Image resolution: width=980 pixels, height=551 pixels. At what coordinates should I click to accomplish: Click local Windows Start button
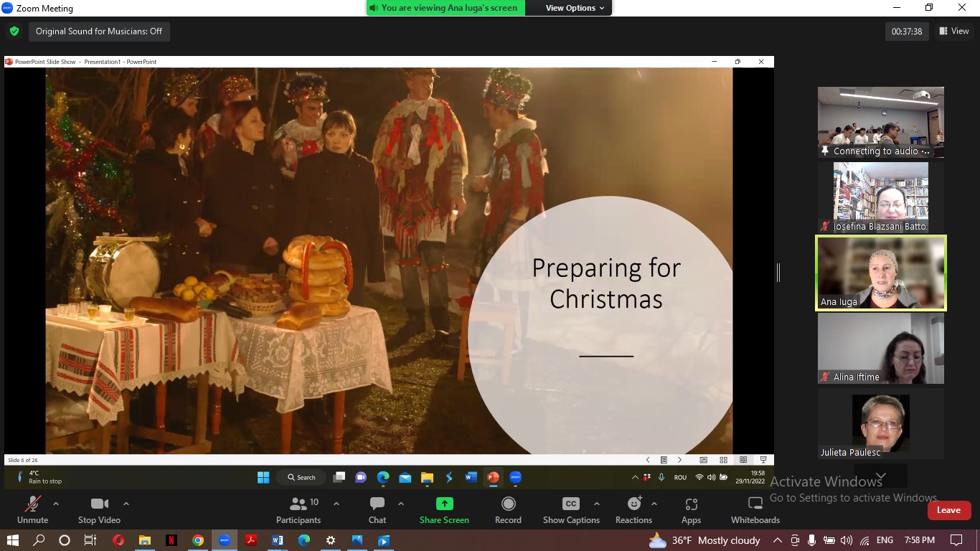(12, 540)
